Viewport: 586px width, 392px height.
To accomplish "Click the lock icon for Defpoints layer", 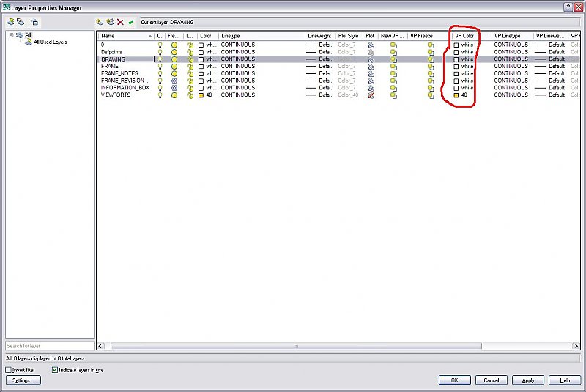I will [x=190, y=52].
